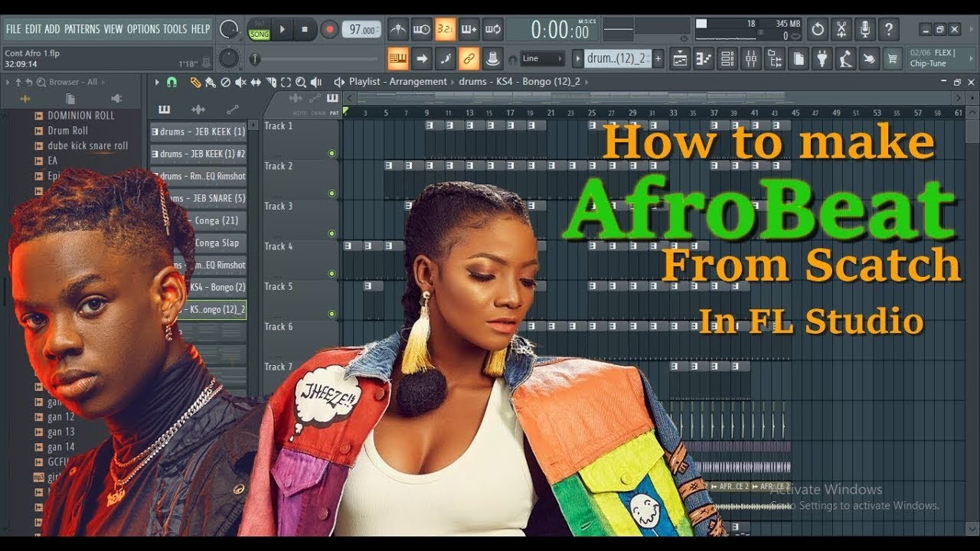Open the content library shopping cart
Screen dimensions: 980x551
click(x=892, y=58)
